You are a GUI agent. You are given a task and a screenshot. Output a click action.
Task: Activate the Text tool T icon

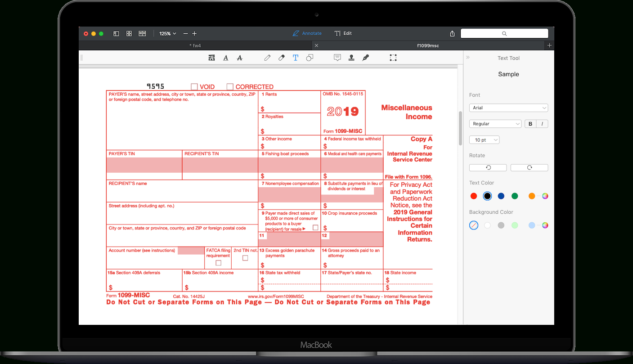(296, 58)
